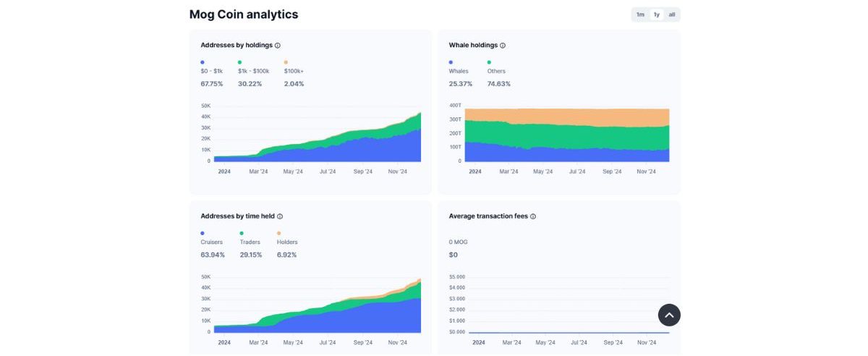Click the Whale holdings stacked chart

(x=566, y=135)
